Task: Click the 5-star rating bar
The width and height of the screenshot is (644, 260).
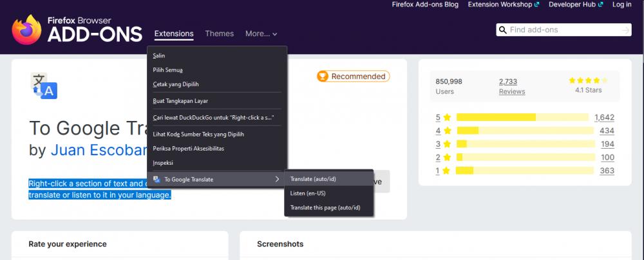Action: (522, 118)
